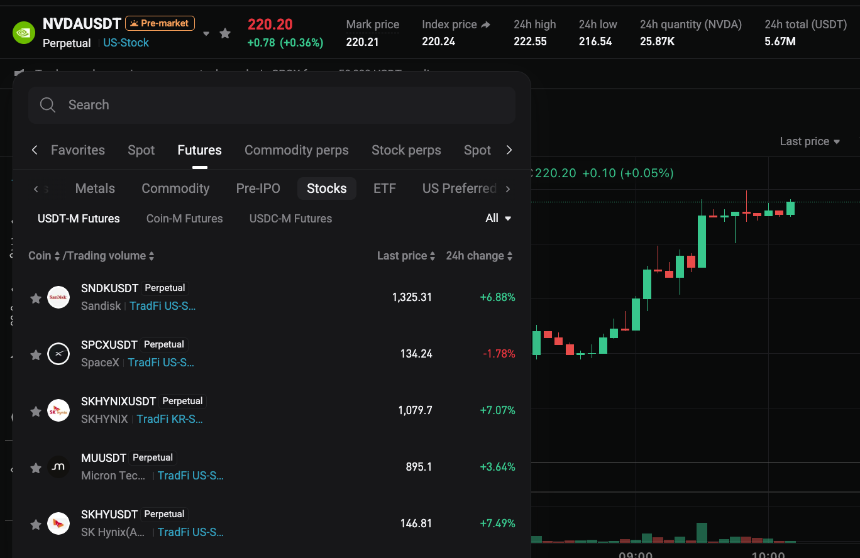
Task: Focus the Search input field
Action: pos(271,105)
